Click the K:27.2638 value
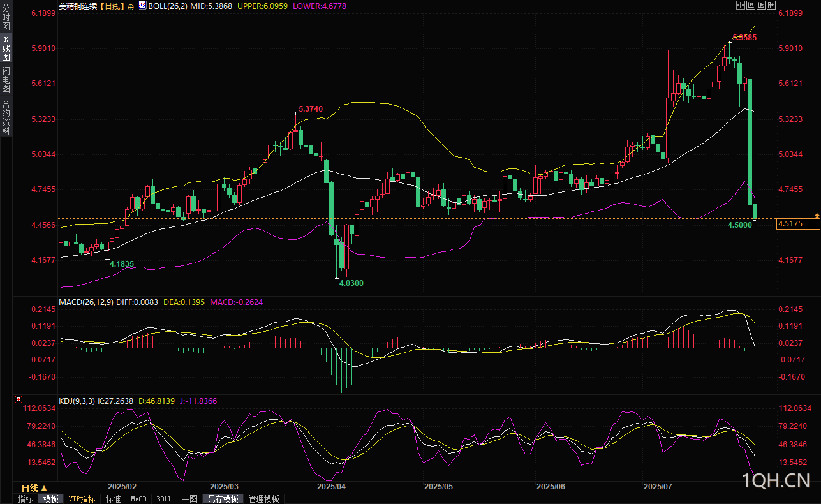Screen dimensions: 821x504 click(x=115, y=401)
